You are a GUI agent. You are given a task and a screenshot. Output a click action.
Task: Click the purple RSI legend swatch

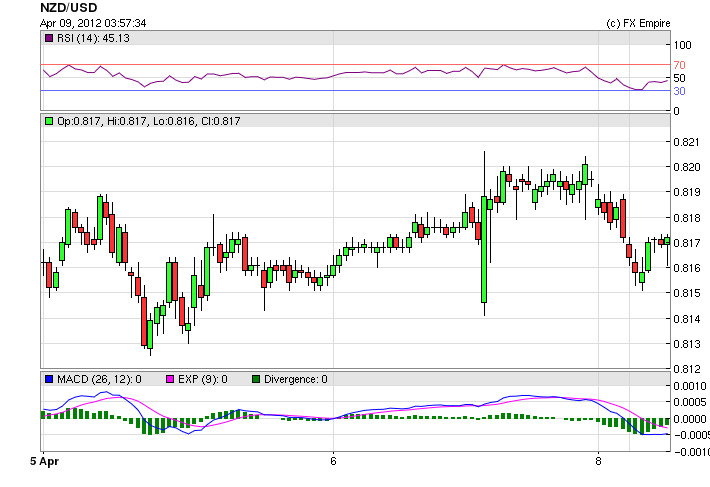[49, 38]
